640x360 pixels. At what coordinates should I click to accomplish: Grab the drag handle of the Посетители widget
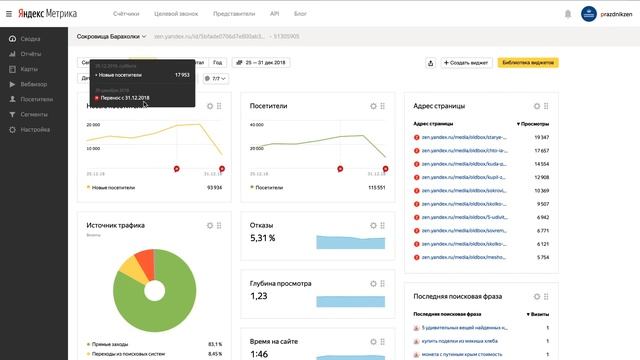click(x=382, y=106)
